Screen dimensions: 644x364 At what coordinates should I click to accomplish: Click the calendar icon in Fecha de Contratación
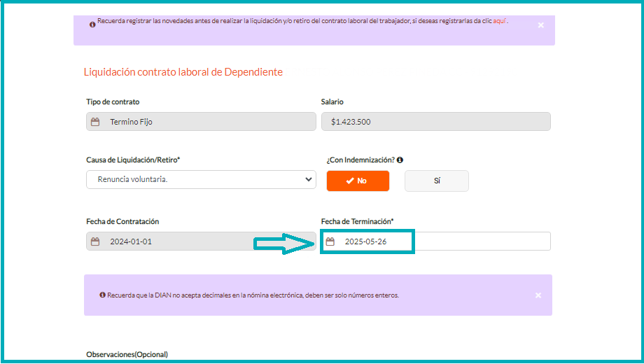click(95, 241)
